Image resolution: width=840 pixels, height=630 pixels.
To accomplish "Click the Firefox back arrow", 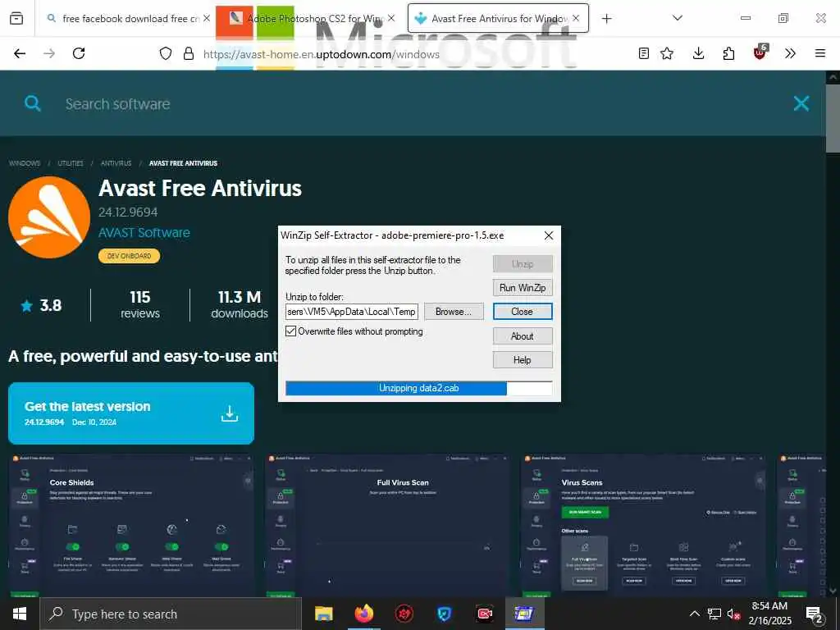I will [x=20, y=53].
